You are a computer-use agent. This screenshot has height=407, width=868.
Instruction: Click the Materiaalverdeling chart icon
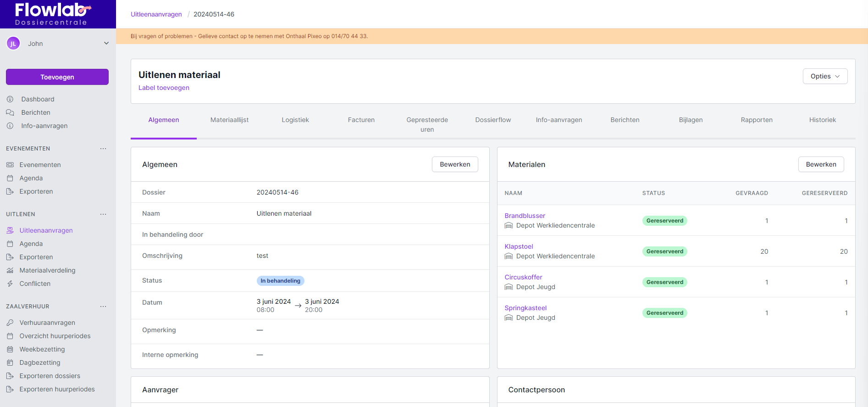pyautogui.click(x=10, y=270)
